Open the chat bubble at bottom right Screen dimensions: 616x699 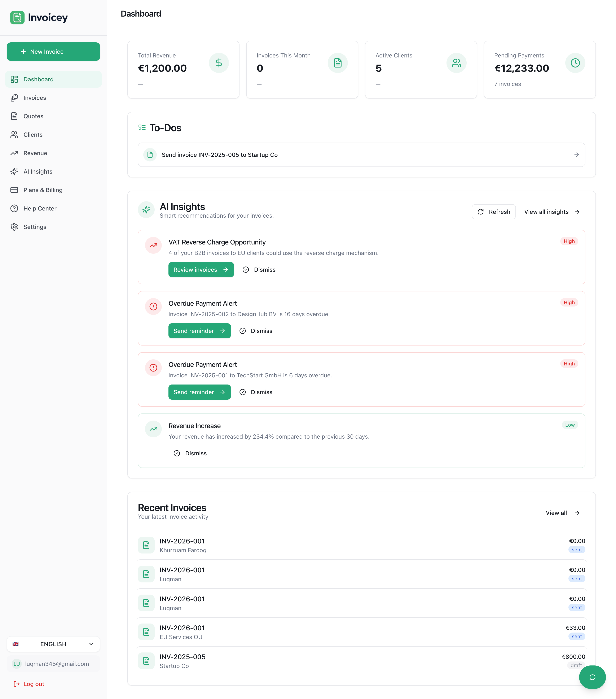(592, 677)
